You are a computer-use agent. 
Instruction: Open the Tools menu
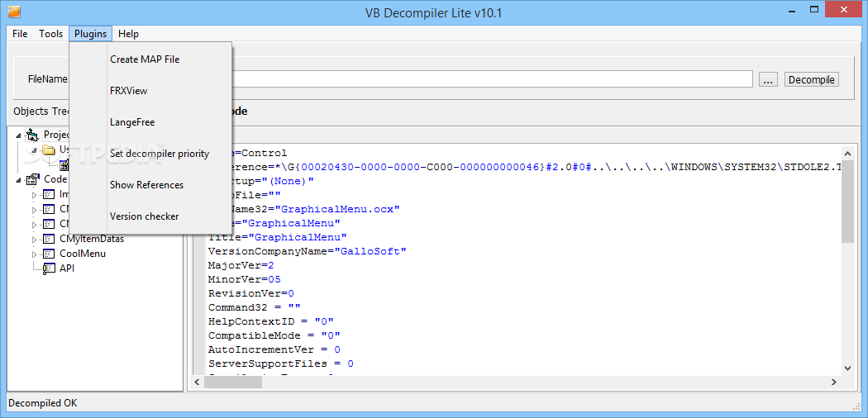point(51,34)
